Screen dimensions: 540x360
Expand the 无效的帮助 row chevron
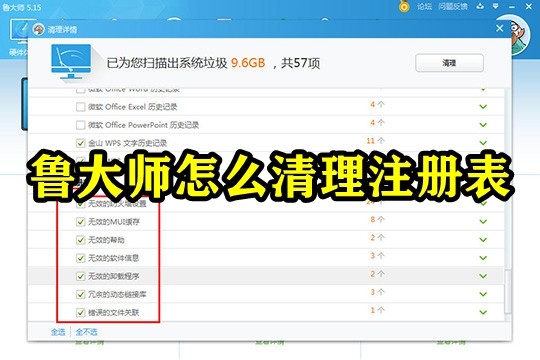pyautogui.click(x=483, y=240)
